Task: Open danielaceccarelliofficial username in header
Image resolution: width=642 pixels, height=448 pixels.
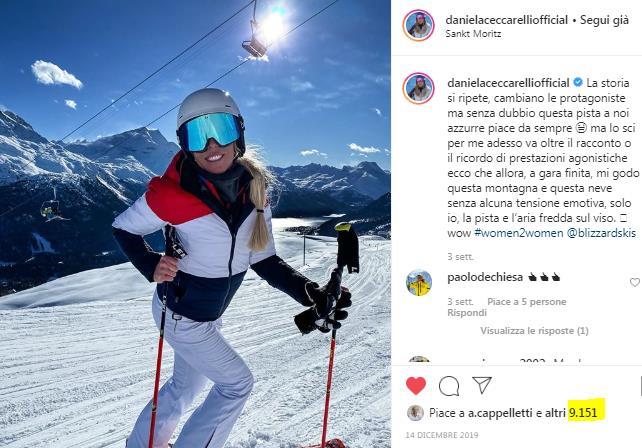Action: [506, 20]
